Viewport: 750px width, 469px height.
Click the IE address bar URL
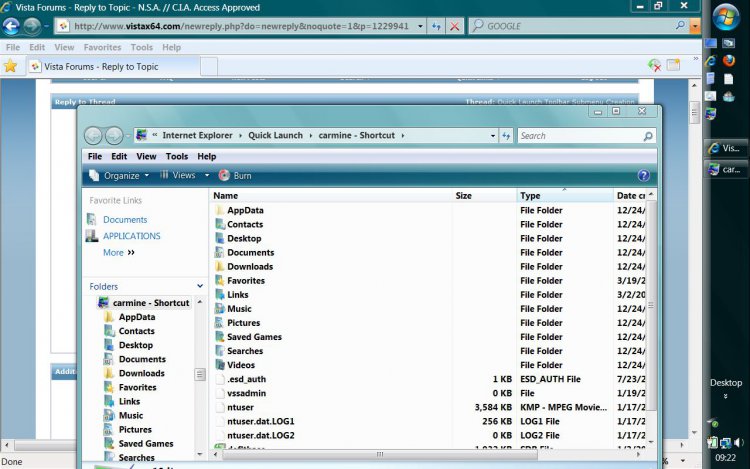(x=241, y=26)
